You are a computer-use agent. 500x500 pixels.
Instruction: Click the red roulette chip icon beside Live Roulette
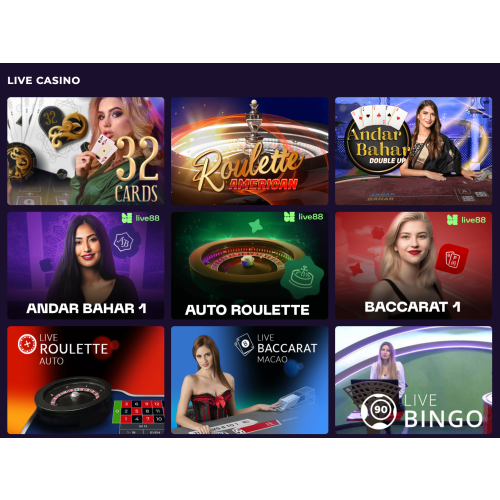[x=27, y=344]
